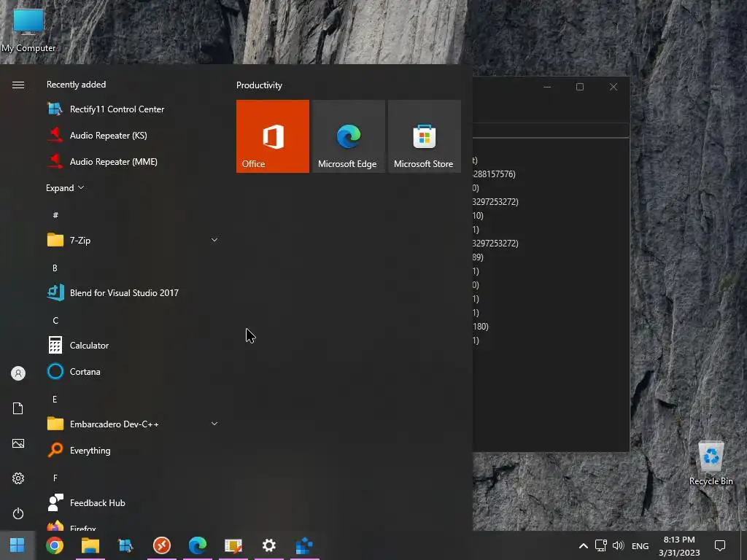Click the Windows Start button
747x560 pixels.
click(x=18, y=545)
